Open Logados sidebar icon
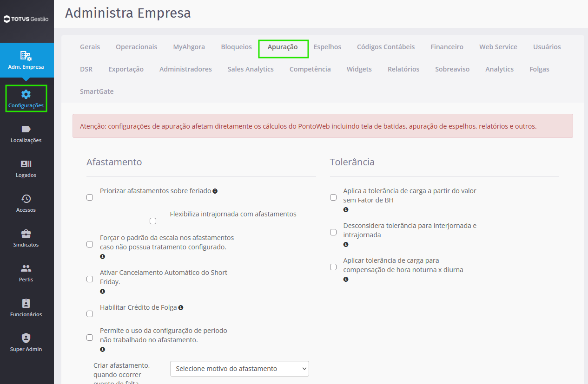 point(26,164)
